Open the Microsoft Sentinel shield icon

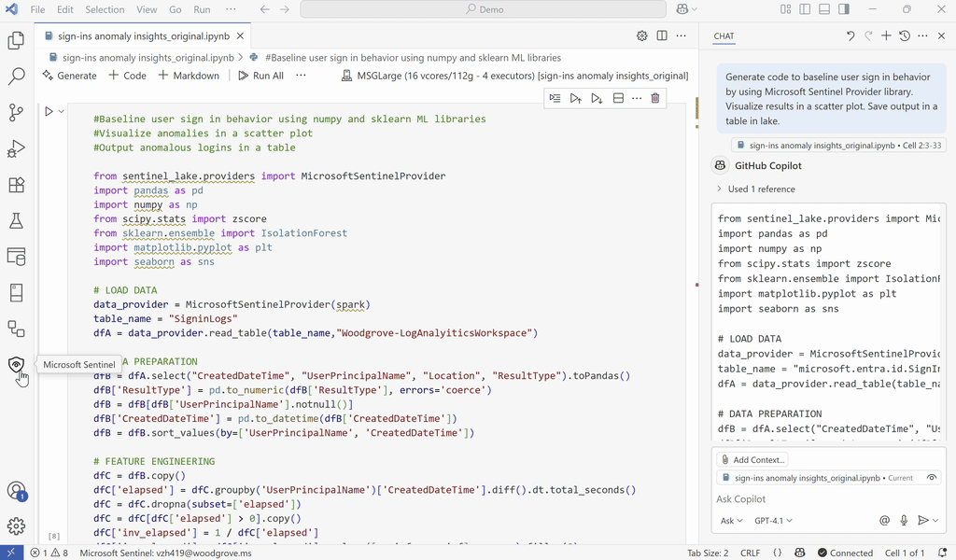click(x=17, y=364)
